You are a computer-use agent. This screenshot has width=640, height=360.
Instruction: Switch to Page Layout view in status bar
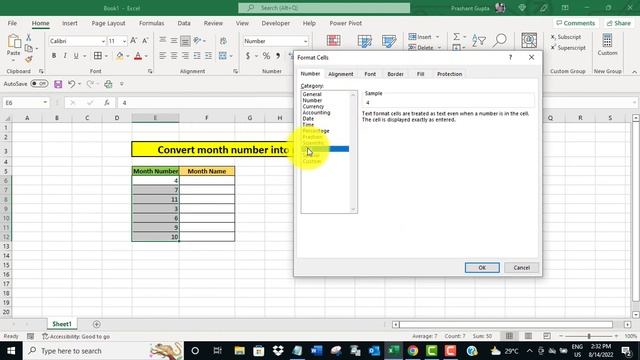(x=528, y=336)
